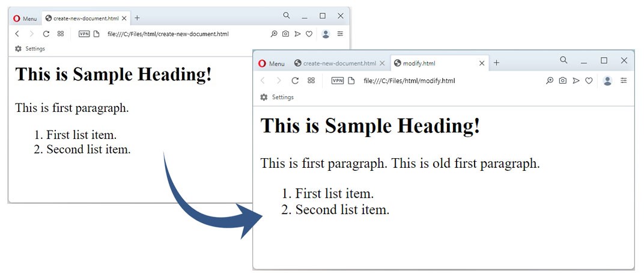This screenshot has width=644, height=273.
Task: Reload create-new-document.html in the back window
Action: [46, 34]
